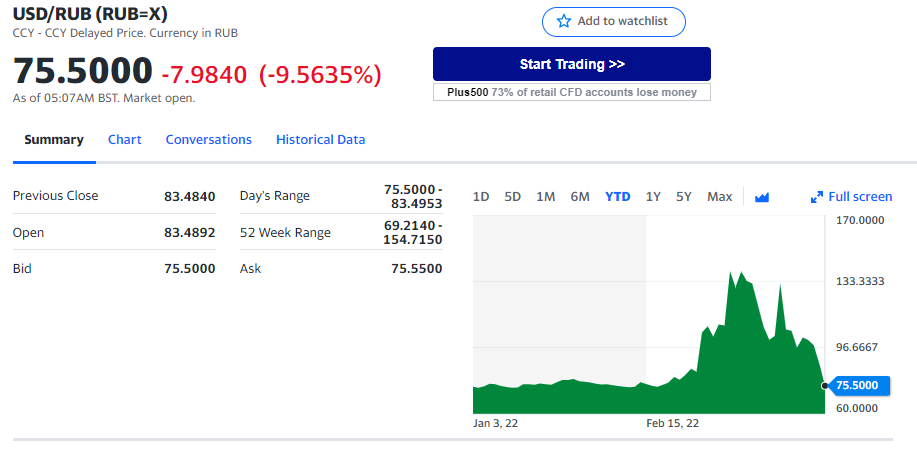
Task: Set chart range to 1Y
Action: point(653,197)
